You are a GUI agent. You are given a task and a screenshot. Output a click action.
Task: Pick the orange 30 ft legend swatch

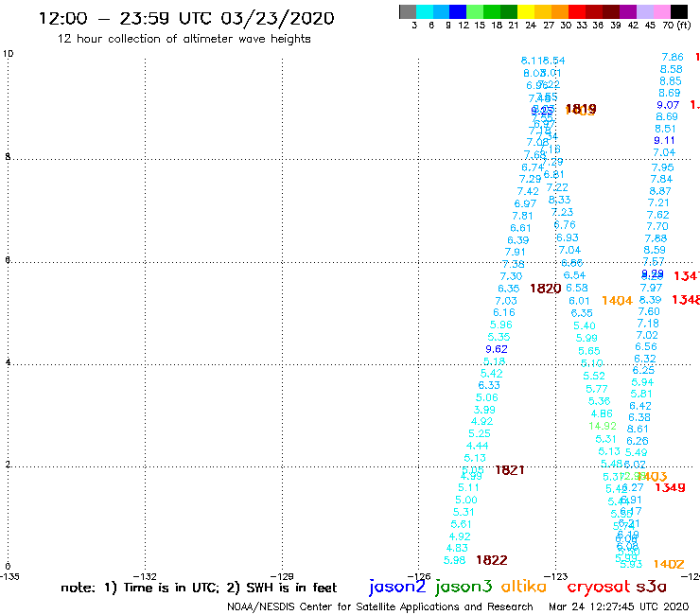tap(560, 11)
